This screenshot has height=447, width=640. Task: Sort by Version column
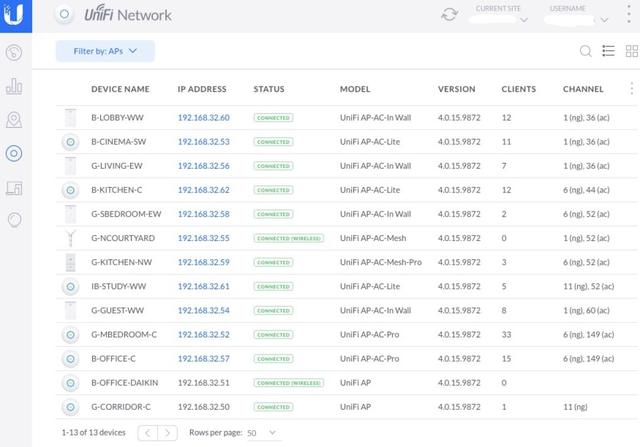456,89
